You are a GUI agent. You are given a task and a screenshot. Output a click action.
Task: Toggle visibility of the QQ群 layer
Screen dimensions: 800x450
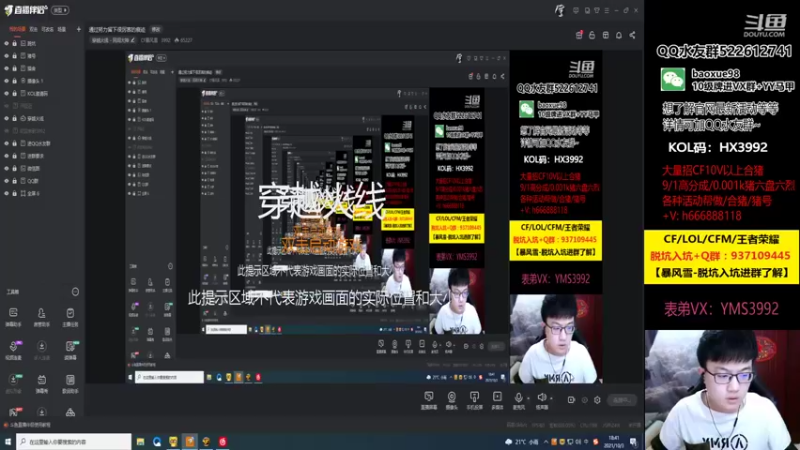(x=6, y=181)
